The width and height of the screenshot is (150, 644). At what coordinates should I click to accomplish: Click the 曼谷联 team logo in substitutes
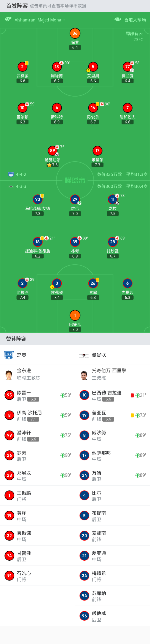tap(84, 355)
